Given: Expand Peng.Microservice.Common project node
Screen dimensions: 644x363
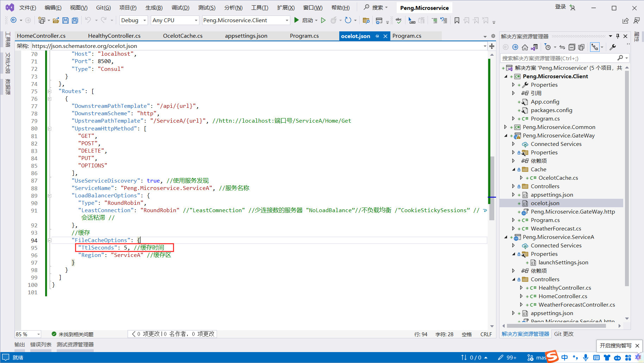Looking at the screenshot, I should [506, 127].
